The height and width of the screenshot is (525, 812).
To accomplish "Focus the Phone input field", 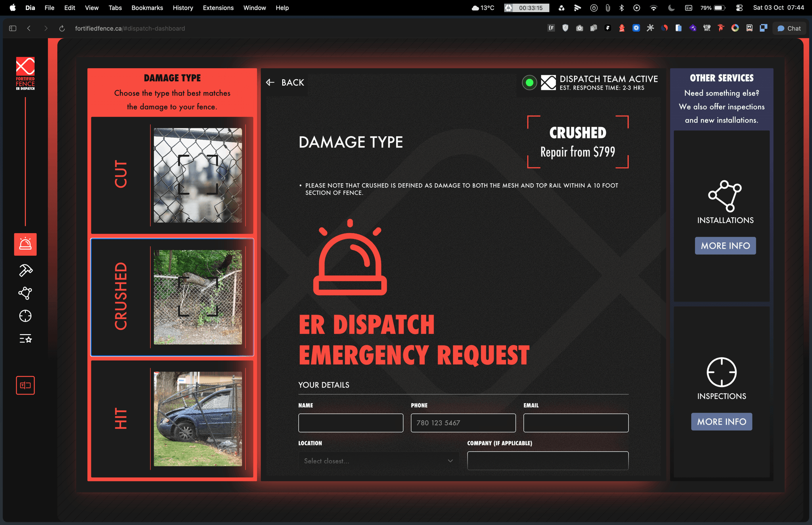I will coord(463,423).
